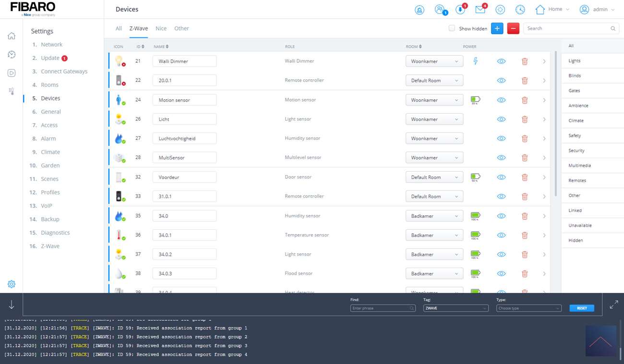The height and width of the screenshot is (364, 624).
Task: Open the ZWAVE tag dropdown in console
Action: [x=455, y=308]
